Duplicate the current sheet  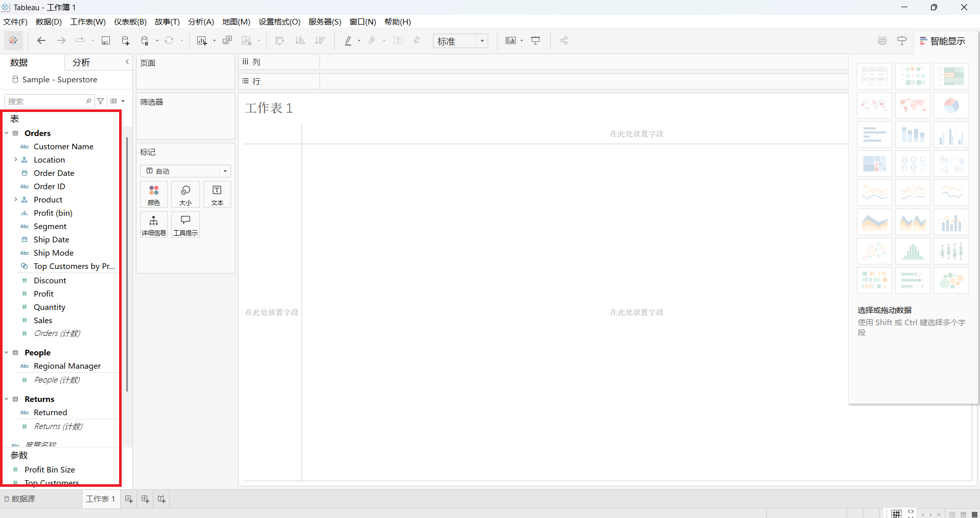coord(227,40)
